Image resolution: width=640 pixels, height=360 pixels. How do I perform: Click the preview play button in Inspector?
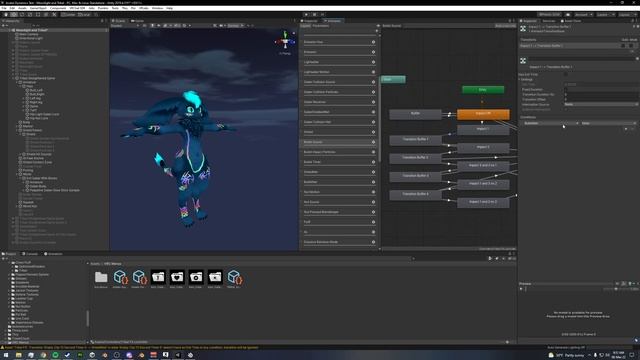coord(521,289)
